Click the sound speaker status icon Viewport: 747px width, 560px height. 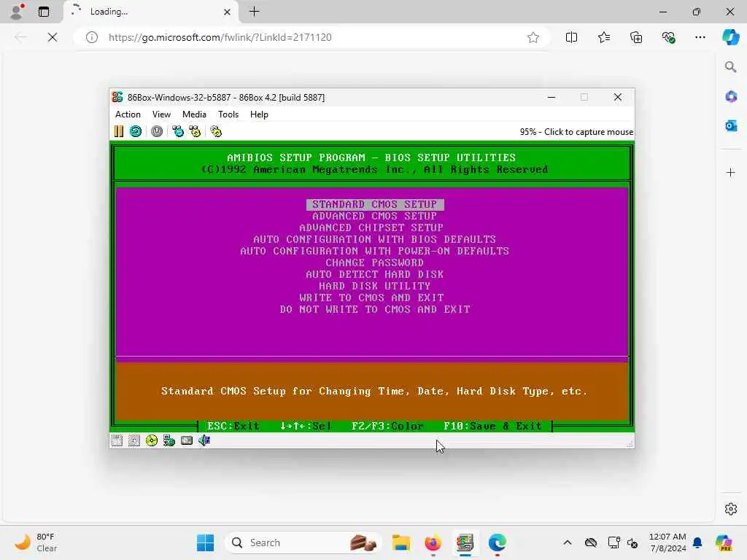204,440
